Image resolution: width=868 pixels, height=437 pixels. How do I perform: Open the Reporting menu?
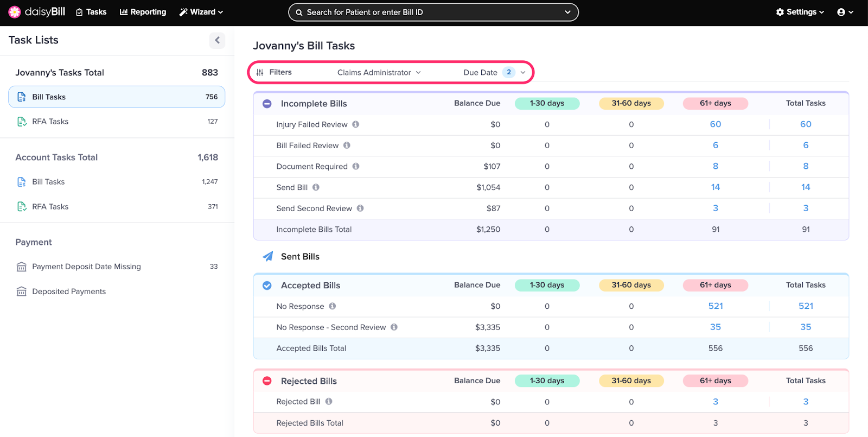click(143, 12)
